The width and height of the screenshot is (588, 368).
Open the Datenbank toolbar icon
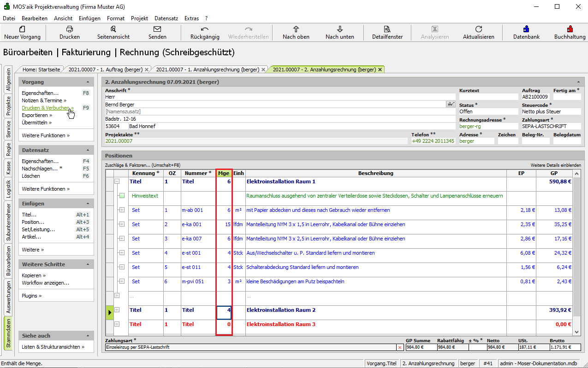tap(526, 29)
